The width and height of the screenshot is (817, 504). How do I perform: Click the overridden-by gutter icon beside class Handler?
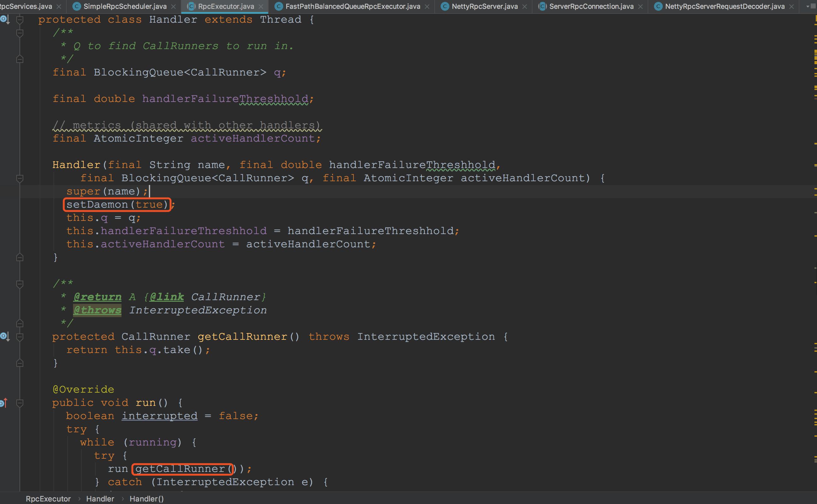(x=5, y=20)
